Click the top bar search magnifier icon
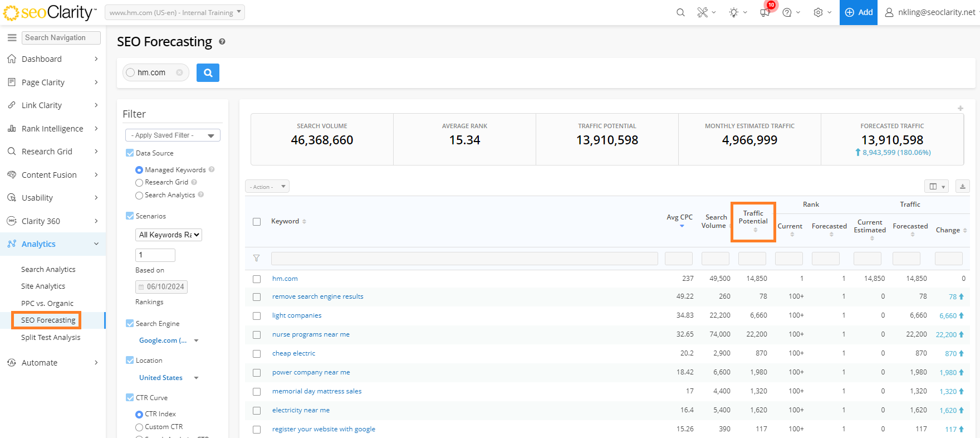Viewport: 980px width, 438px height. pos(680,12)
